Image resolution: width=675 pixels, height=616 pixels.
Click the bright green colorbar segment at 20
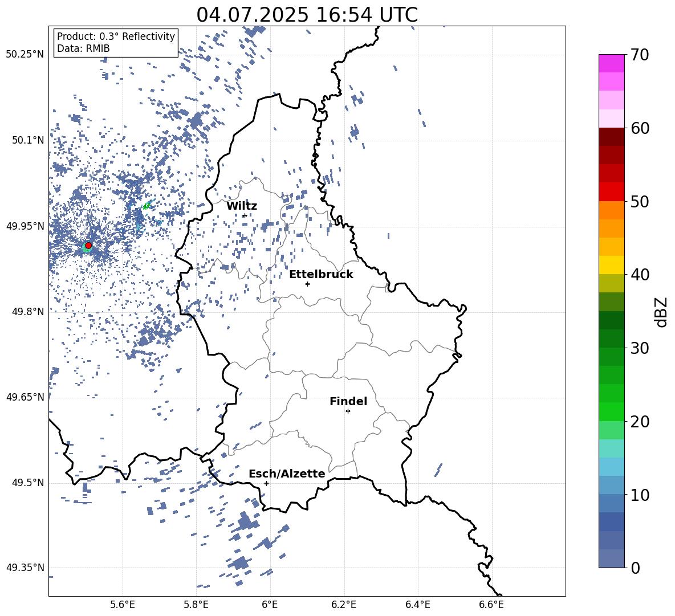pos(611,411)
